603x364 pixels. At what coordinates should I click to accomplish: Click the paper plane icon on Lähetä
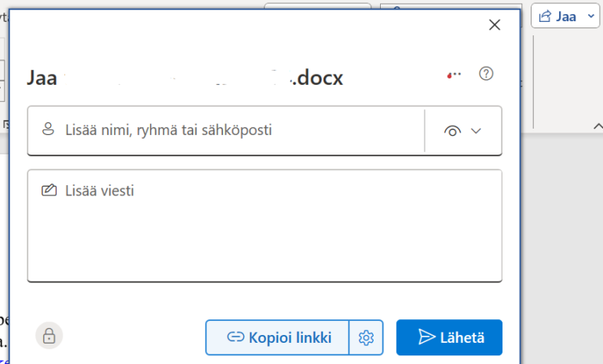(x=426, y=337)
